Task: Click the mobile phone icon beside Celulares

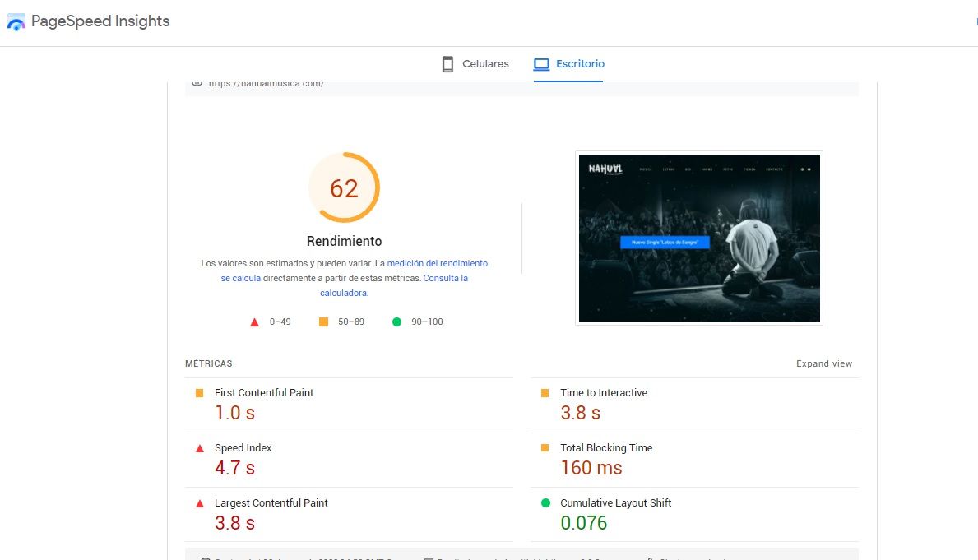Action: (x=447, y=64)
